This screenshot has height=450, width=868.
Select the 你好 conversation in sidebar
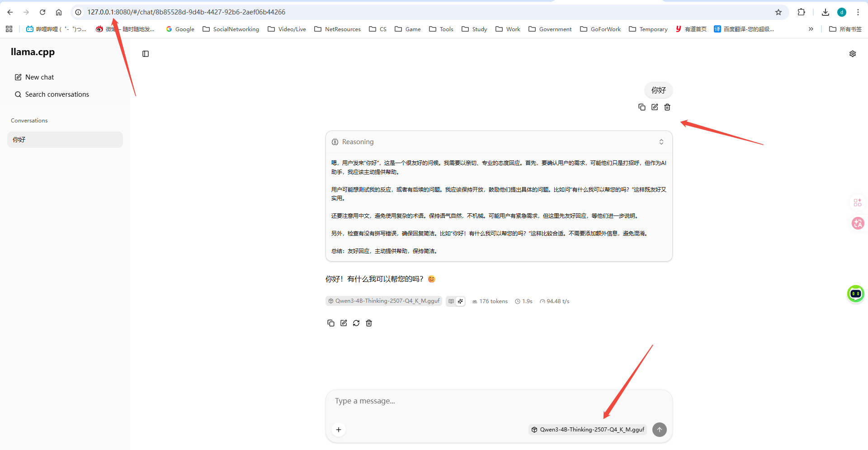[x=65, y=140]
